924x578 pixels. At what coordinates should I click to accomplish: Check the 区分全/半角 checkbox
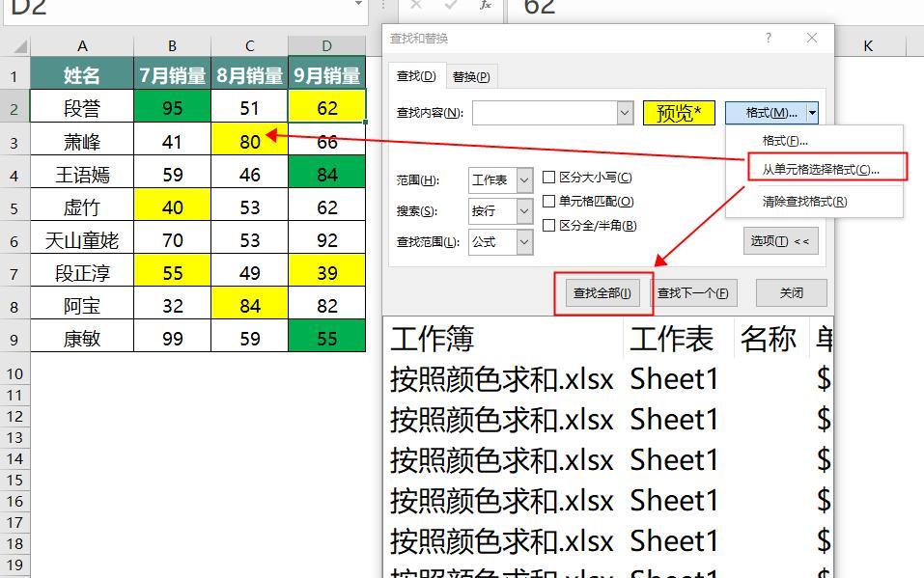click(548, 225)
